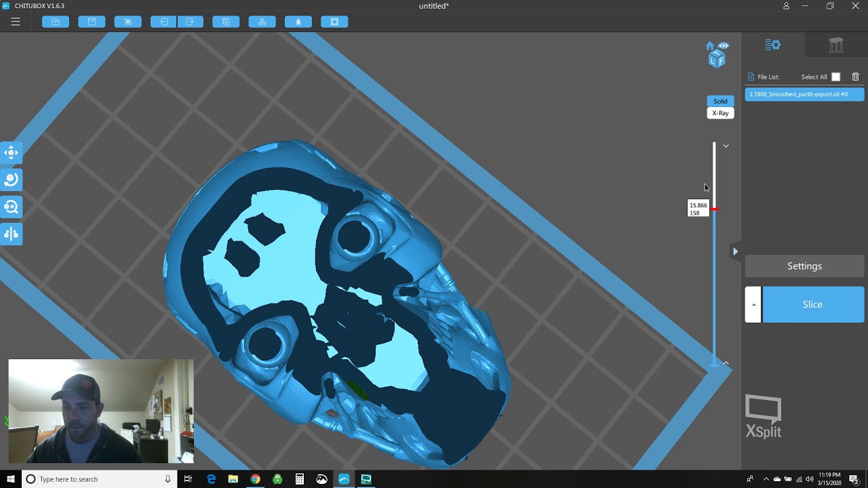868x488 pixels.
Task: Open a file via the folder toolbar icon
Action: 56,22
